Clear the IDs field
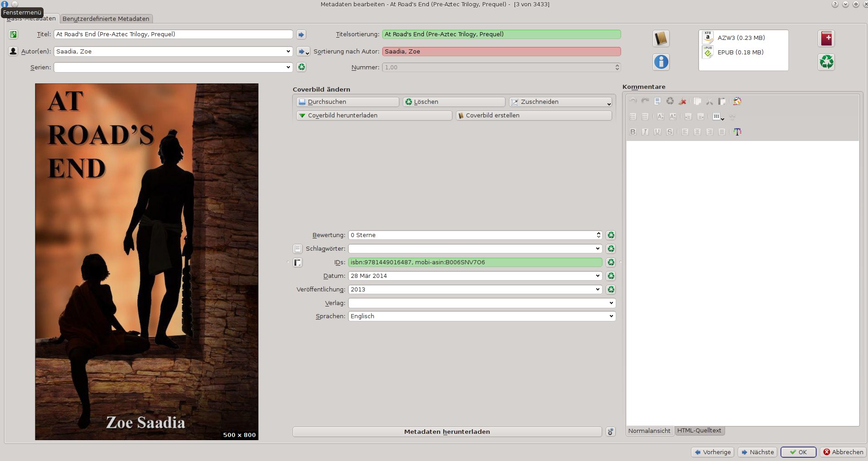 (x=611, y=262)
